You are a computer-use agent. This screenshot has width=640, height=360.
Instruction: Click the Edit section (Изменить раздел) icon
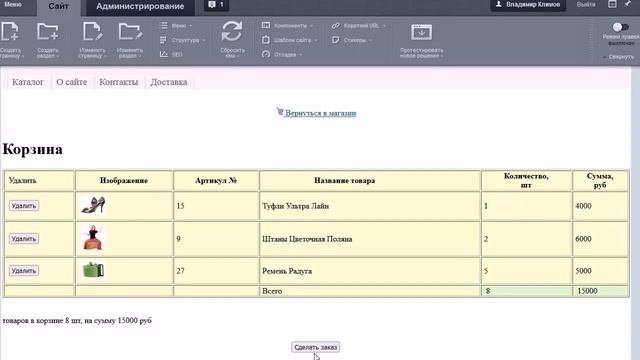click(130, 31)
